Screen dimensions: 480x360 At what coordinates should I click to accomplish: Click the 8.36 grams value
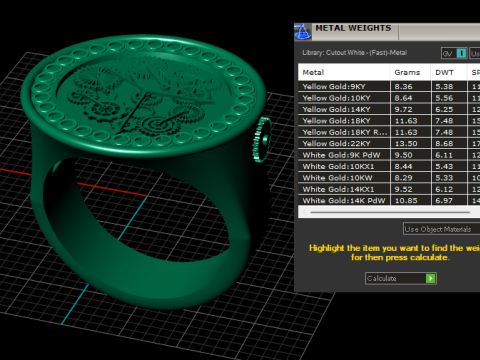click(403, 87)
